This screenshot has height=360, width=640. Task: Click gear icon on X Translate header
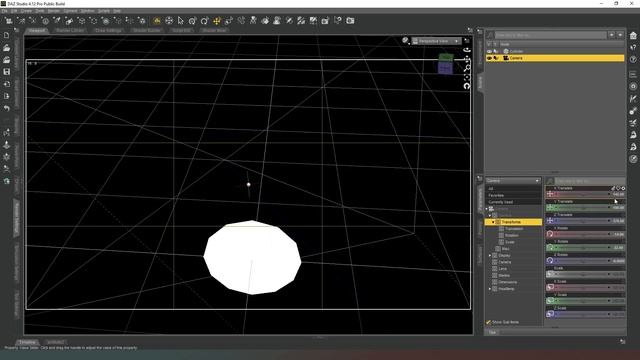(x=623, y=188)
